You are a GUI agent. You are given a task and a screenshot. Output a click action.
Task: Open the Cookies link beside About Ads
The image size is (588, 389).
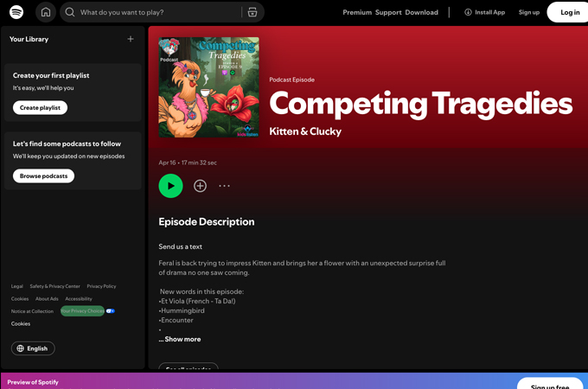click(x=20, y=299)
